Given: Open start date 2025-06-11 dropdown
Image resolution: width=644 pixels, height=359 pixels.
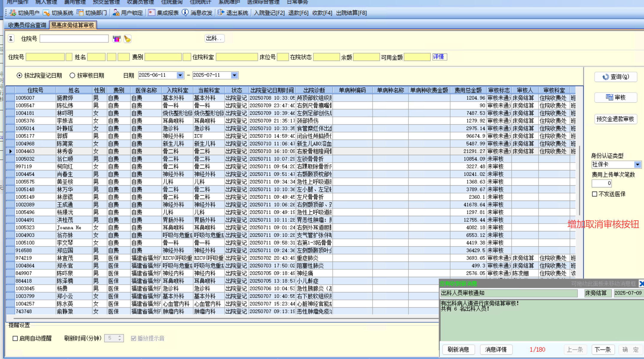Looking at the screenshot, I should [180, 75].
